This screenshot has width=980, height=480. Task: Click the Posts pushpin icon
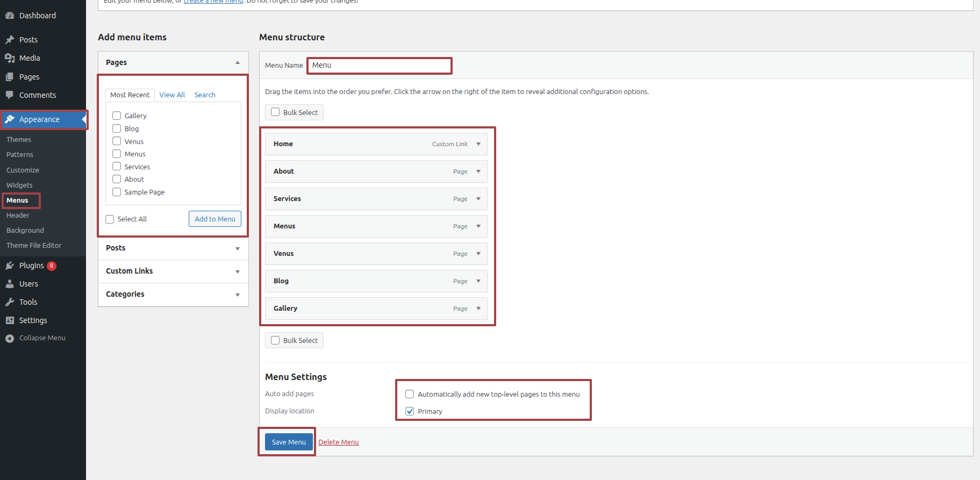click(x=10, y=40)
